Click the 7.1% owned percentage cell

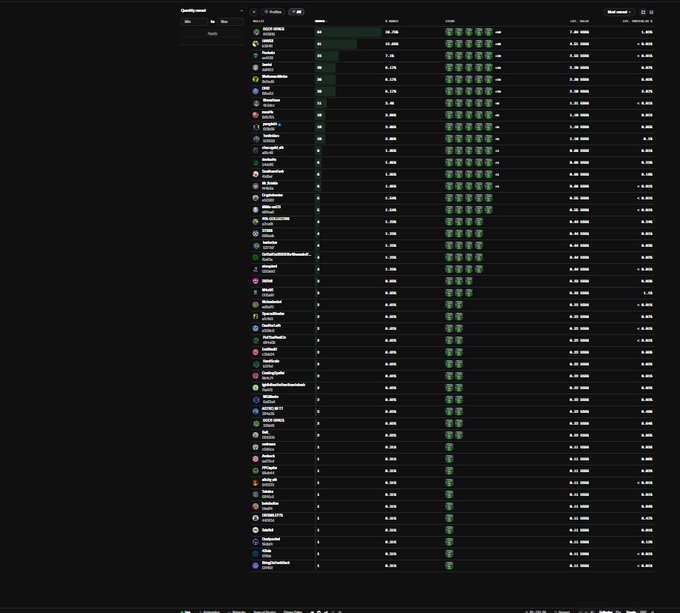[389, 56]
